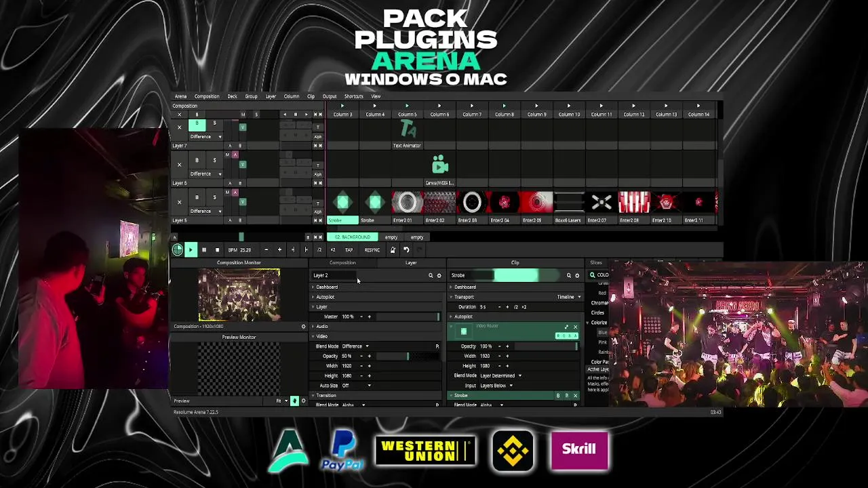Open Layer panel settings gear icon
This screenshot has width=868, height=488.
[439, 276]
